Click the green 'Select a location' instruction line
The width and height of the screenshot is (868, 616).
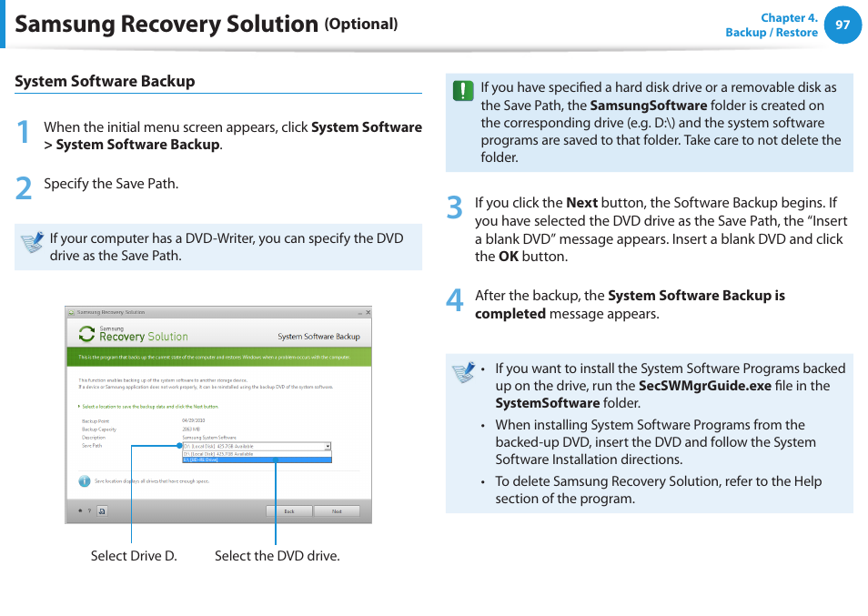point(150,406)
